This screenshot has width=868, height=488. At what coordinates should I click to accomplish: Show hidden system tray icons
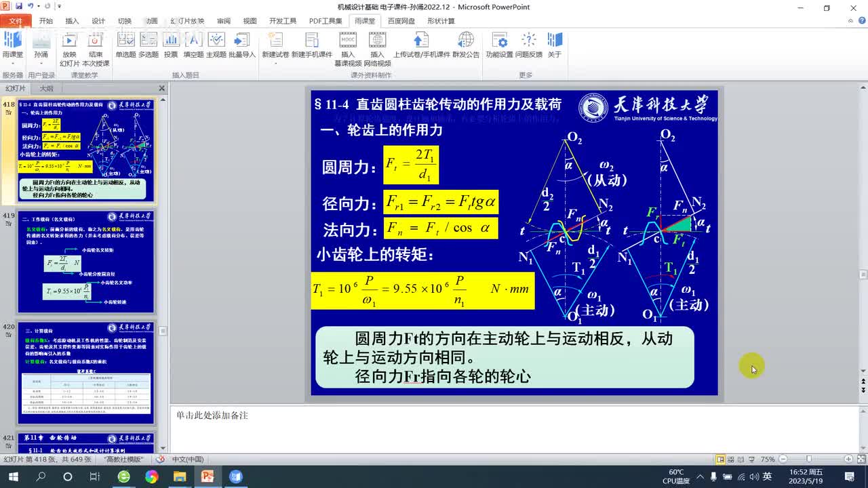point(700,476)
